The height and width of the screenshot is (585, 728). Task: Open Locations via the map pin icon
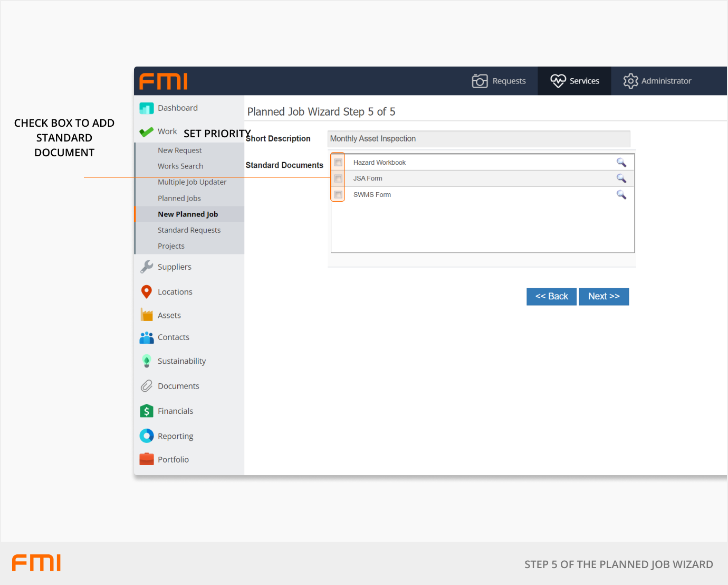coord(146,292)
